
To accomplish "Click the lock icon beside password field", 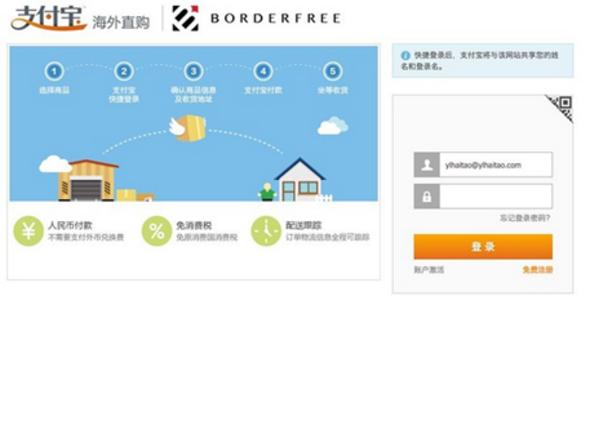I will pyautogui.click(x=427, y=196).
